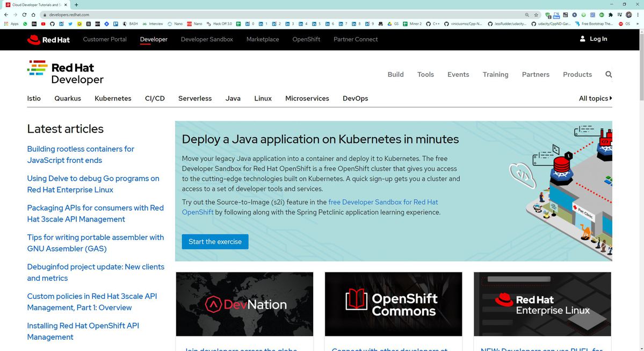The width and height of the screenshot is (644, 351).
Task: Expand the All topics menu
Action: tap(595, 98)
